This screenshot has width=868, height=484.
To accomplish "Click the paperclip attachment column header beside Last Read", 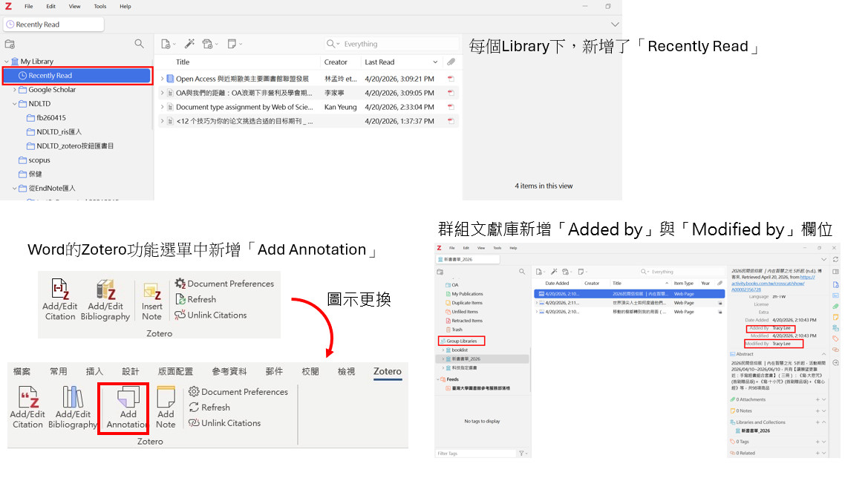I will tap(451, 62).
